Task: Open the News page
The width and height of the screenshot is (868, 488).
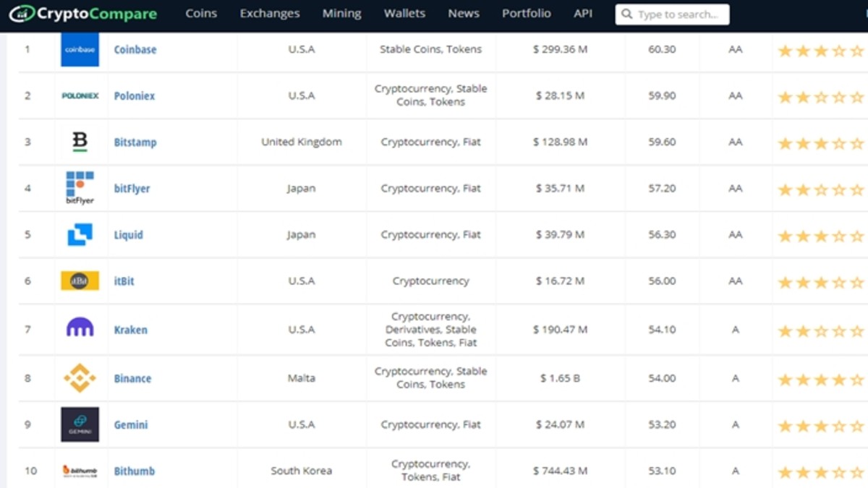Action: click(464, 13)
